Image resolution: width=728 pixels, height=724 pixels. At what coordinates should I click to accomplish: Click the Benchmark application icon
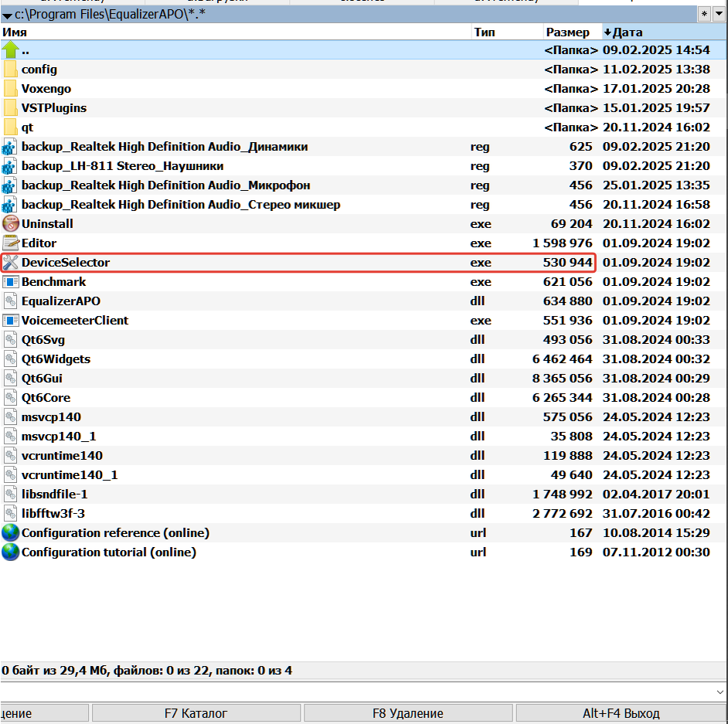point(10,282)
